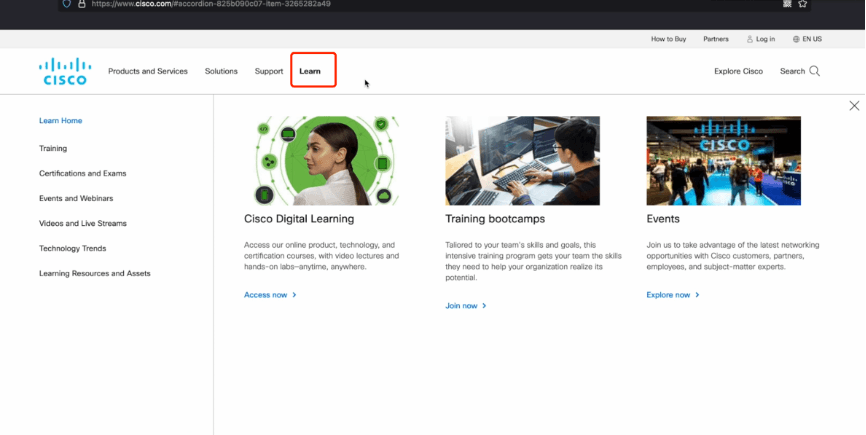866x435 pixels.
Task: Click the Training bootcamps image
Action: click(x=522, y=161)
